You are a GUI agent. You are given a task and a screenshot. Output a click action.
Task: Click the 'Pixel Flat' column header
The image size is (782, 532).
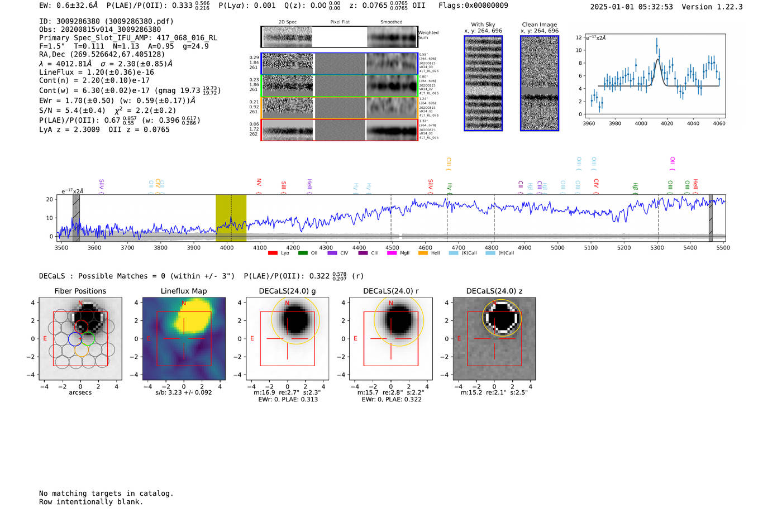point(340,22)
